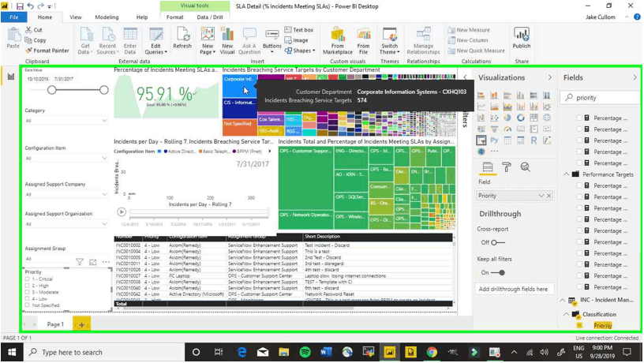Viewport: 644px width, 363px height.
Task: Insert an Image into the report
Action: [x=296, y=40]
